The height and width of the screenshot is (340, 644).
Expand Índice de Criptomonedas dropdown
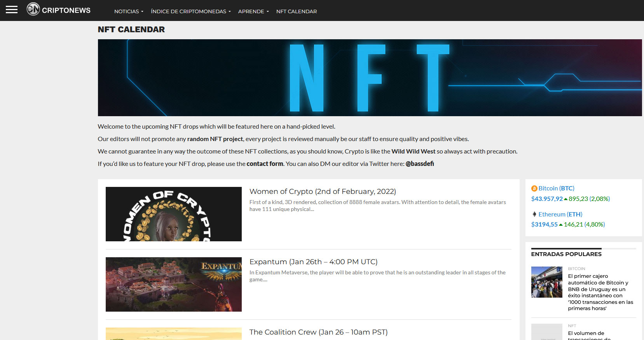190,12
